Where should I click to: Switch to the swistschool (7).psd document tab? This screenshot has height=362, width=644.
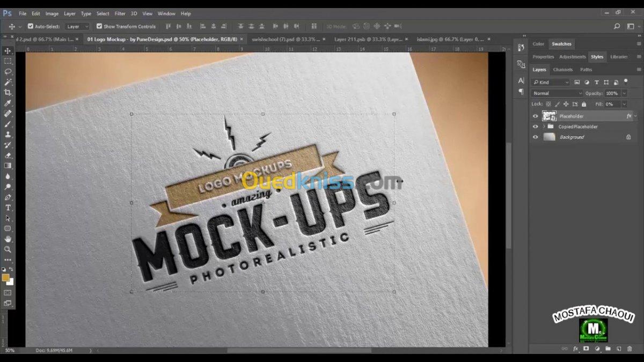click(x=286, y=39)
